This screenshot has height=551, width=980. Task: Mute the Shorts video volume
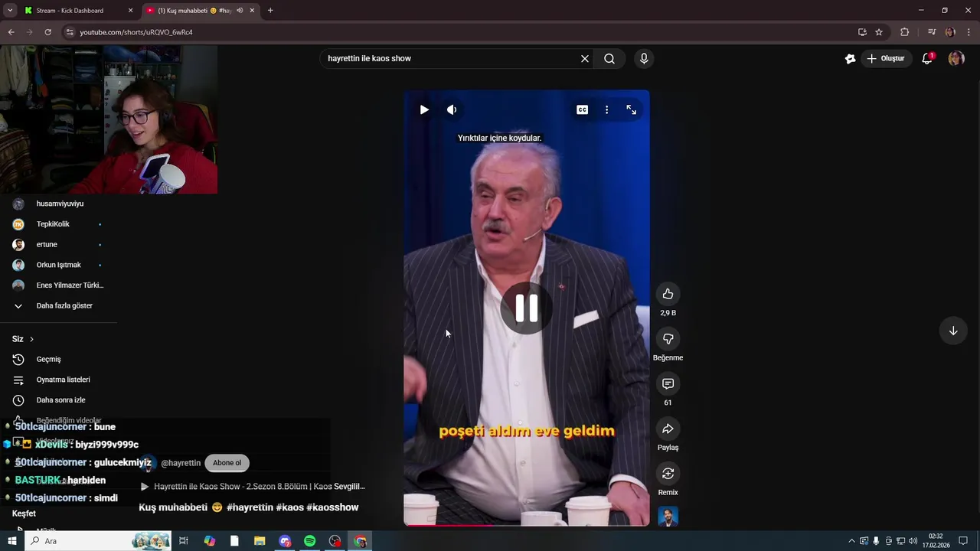coord(452,110)
